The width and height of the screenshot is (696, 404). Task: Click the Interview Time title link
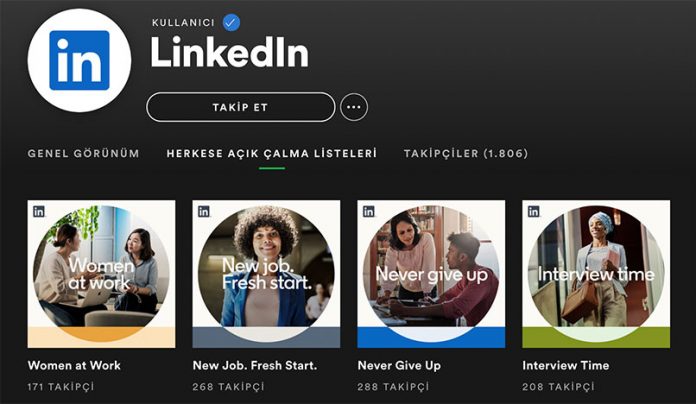point(566,366)
